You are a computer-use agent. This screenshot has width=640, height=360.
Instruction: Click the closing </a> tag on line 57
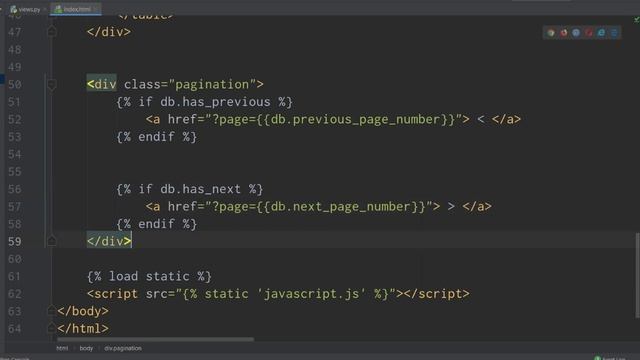(477, 207)
